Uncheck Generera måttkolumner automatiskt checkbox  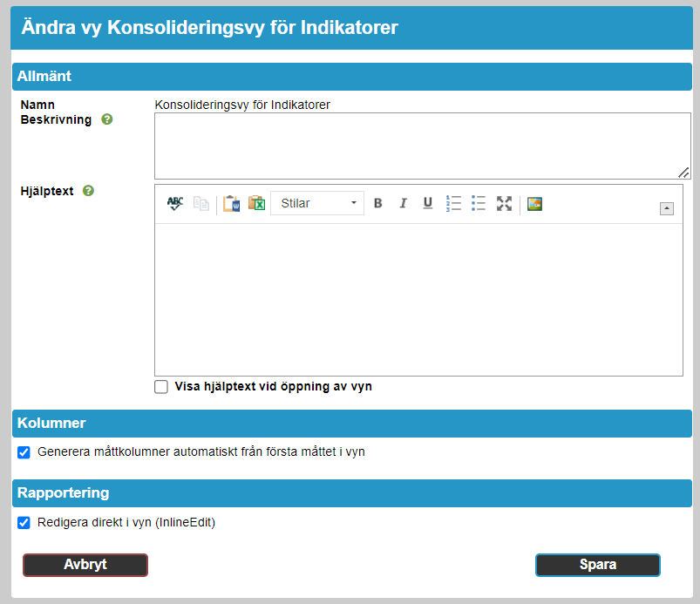tap(24, 452)
